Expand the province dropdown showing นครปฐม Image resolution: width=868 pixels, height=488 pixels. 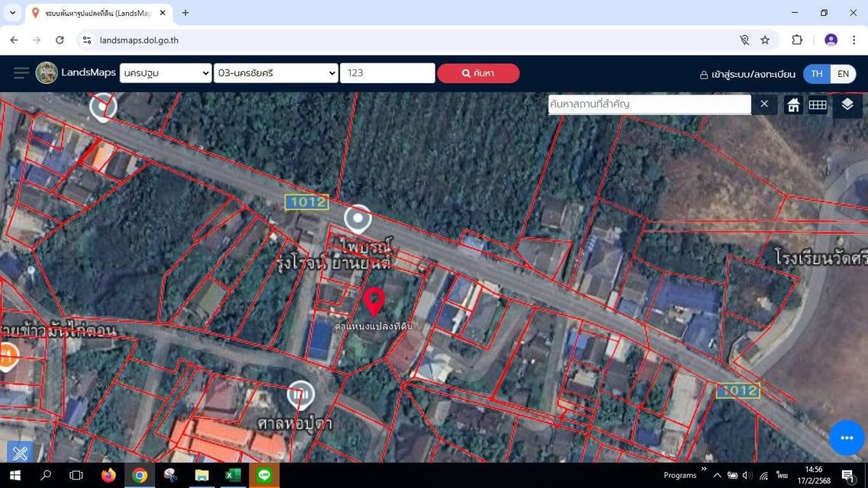166,73
